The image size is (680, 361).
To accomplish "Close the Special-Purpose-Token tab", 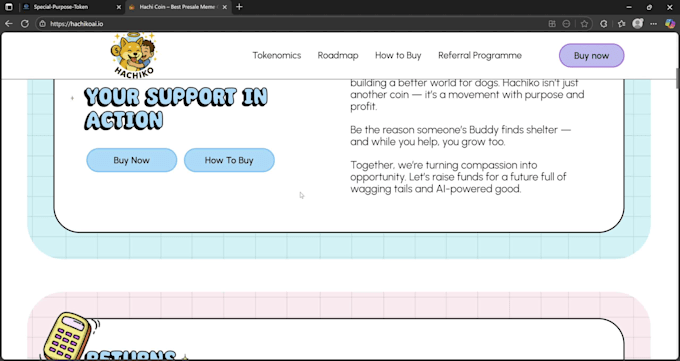I will [119, 7].
